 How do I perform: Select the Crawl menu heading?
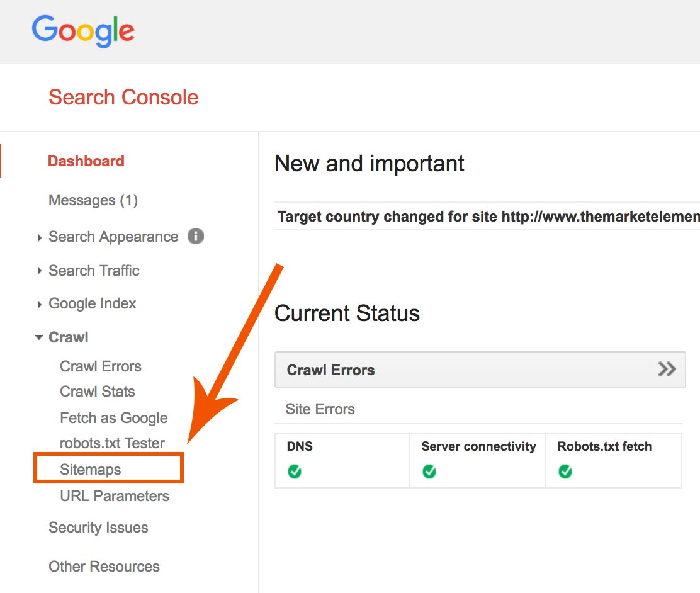point(69,337)
